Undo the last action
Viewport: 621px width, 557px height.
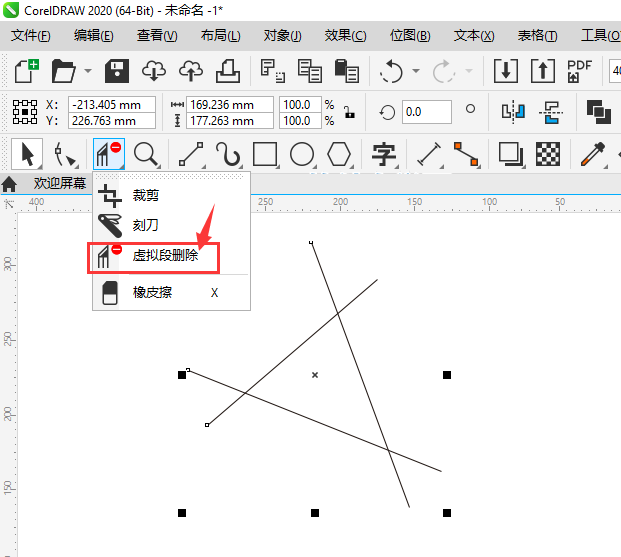391,71
